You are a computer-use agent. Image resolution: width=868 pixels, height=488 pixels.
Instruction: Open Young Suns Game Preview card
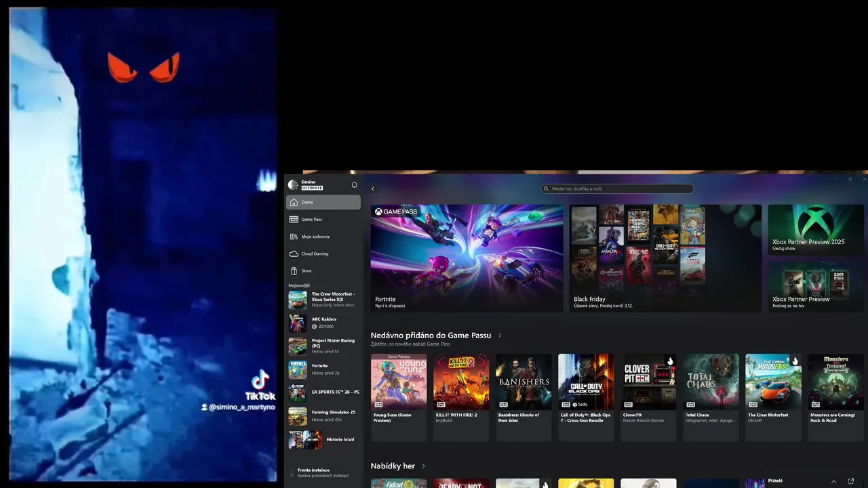(x=399, y=397)
